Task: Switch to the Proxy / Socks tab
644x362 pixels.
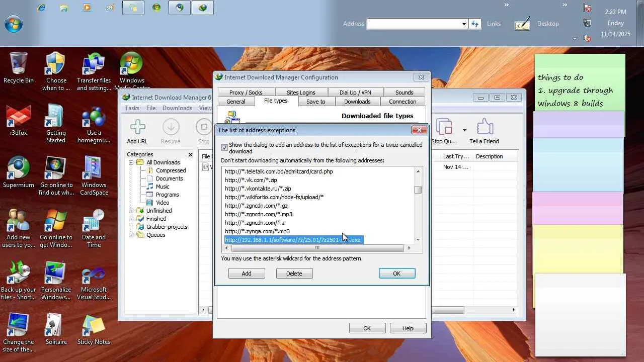Action: 246,93
